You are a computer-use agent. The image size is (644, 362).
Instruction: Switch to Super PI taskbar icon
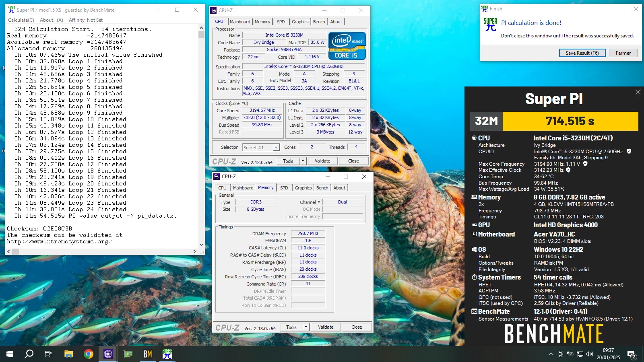[167, 354]
